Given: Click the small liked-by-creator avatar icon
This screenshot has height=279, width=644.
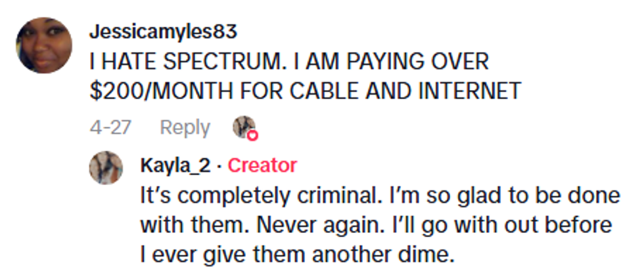Looking at the screenshot, I should pos(243,127).
